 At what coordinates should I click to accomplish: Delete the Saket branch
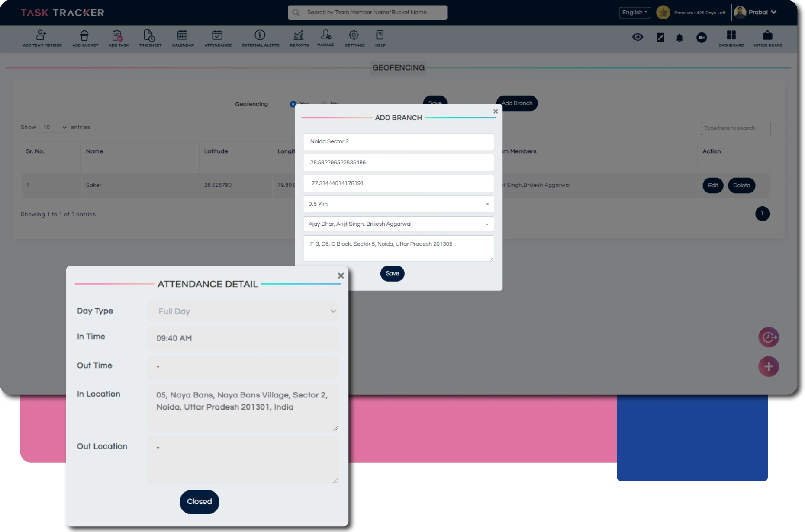[x=741, y=186]
